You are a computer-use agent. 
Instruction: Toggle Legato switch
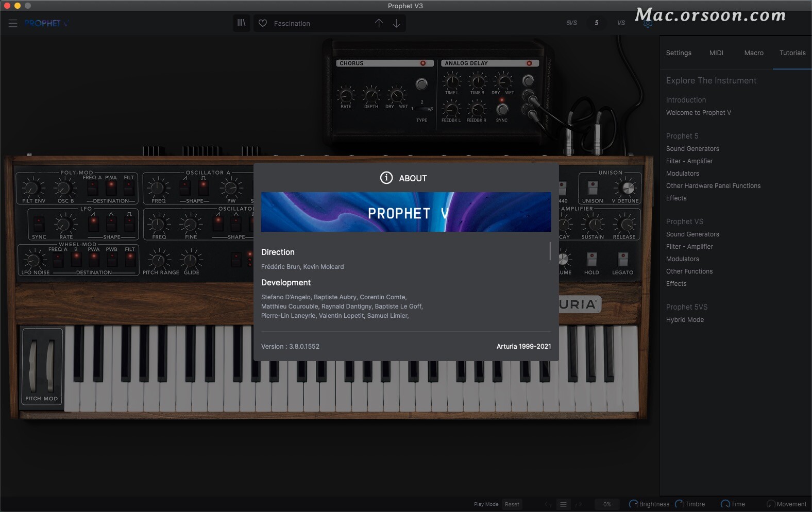623,259
